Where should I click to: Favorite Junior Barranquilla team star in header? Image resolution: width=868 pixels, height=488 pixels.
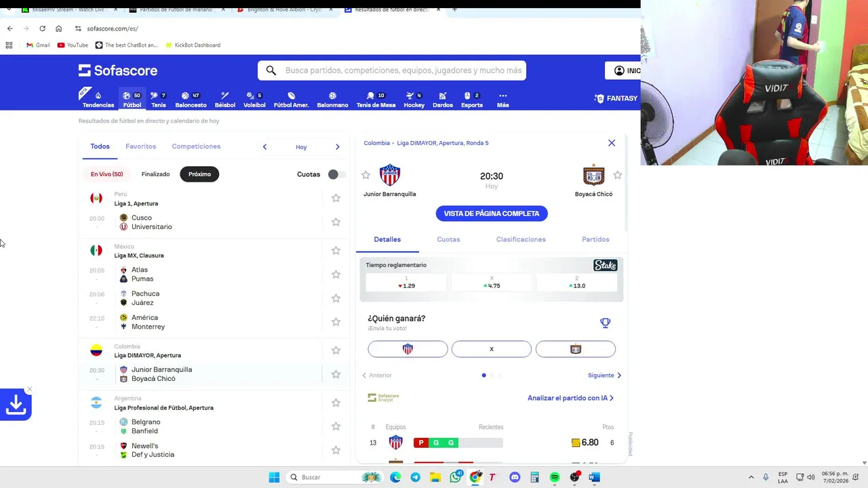coord(366,175)
